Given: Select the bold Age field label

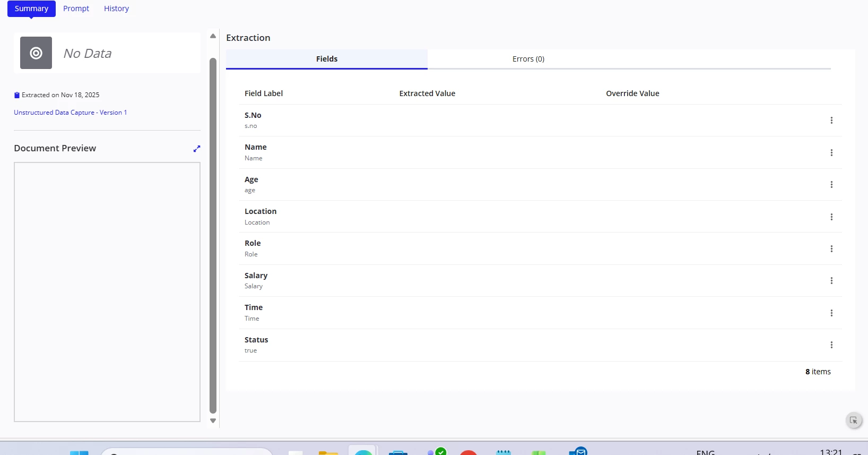Looking at the screenshot, I should point(251,179).
